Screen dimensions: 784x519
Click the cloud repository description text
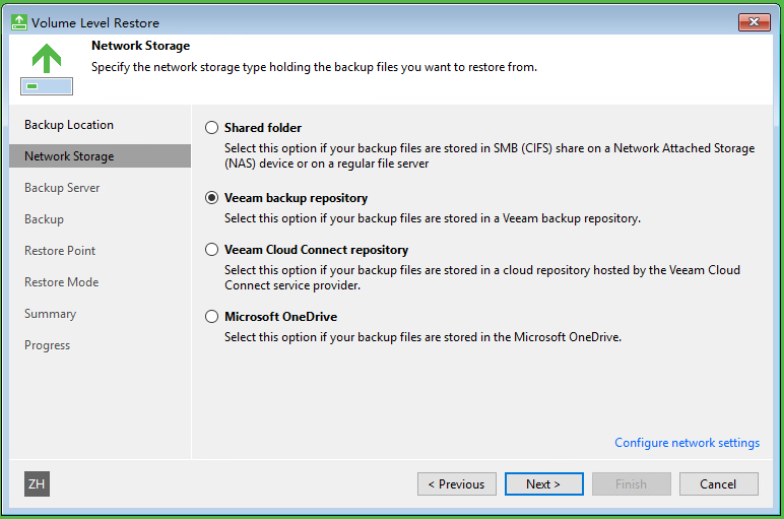coord(482,278)
